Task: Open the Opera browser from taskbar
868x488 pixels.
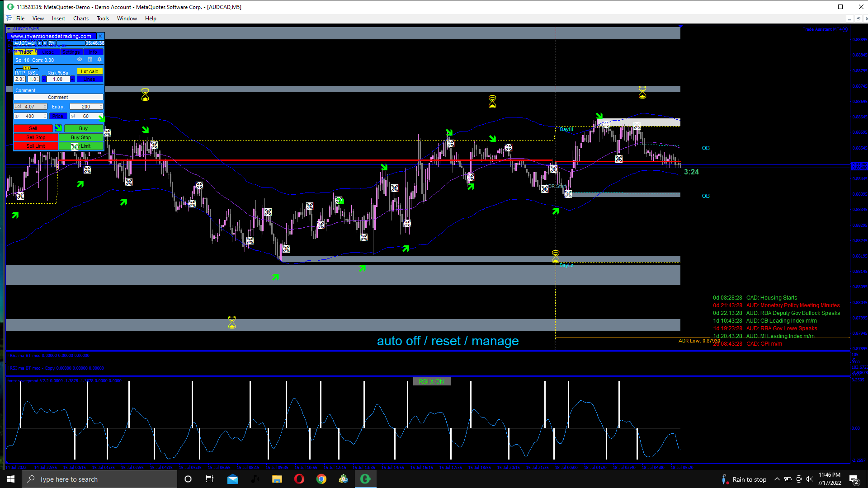Action: click(299, 479)
